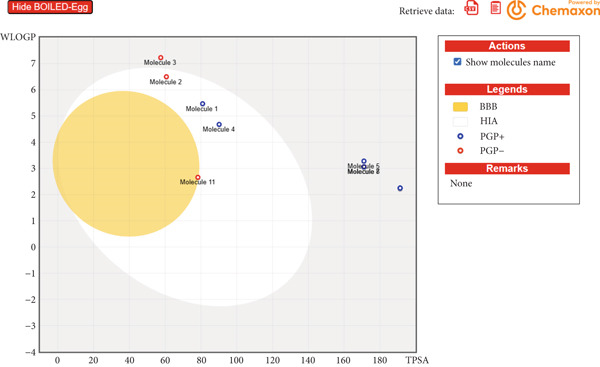The height and width of the screenshot is (367, 600).
Task: Click the TPSA axis label
Action: (417, 360)
